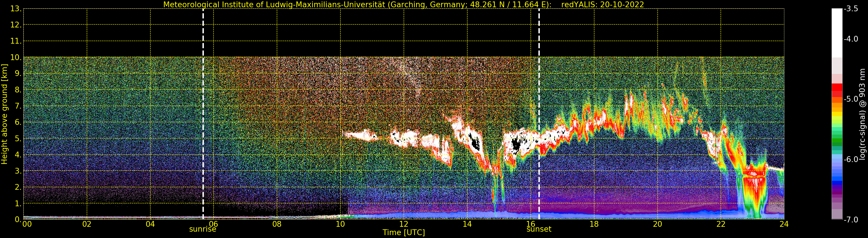Click the time axis tick '08'
The height and width of the screenshot is (238, 868).
click(277, 224)
